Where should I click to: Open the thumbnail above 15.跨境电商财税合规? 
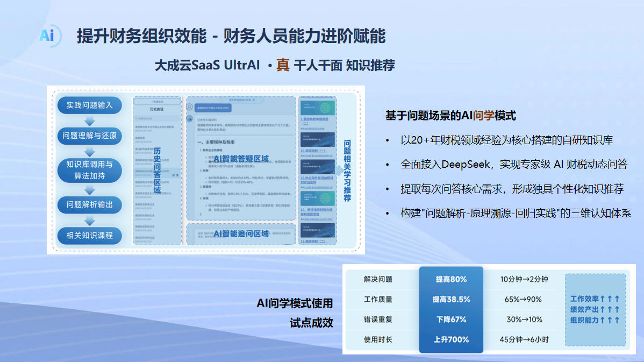tap(318, 198)
